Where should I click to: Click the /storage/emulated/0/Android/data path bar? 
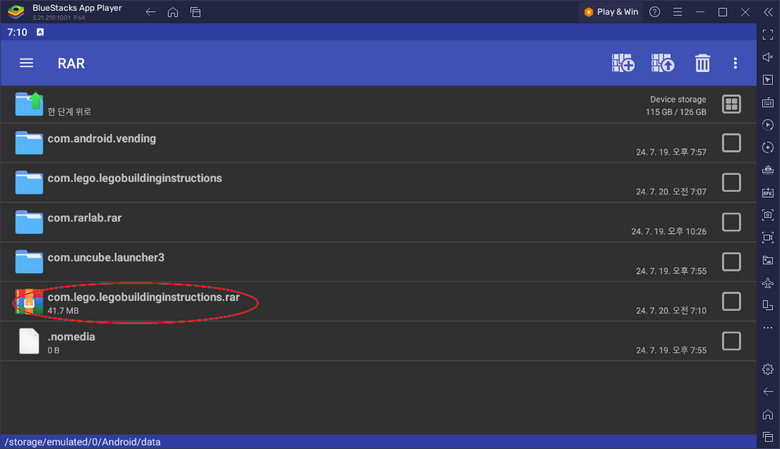pos(378,442)
